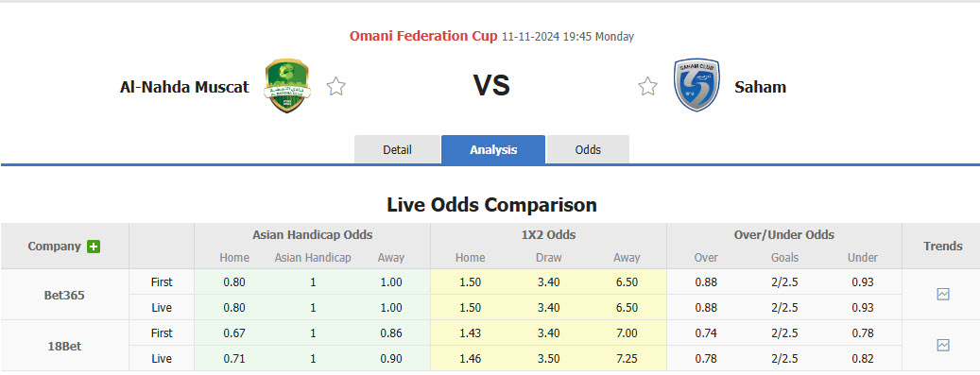The width and height of the screenshot is (980, 375).
Task: Switch to the Detail tab
Action: 397,149
